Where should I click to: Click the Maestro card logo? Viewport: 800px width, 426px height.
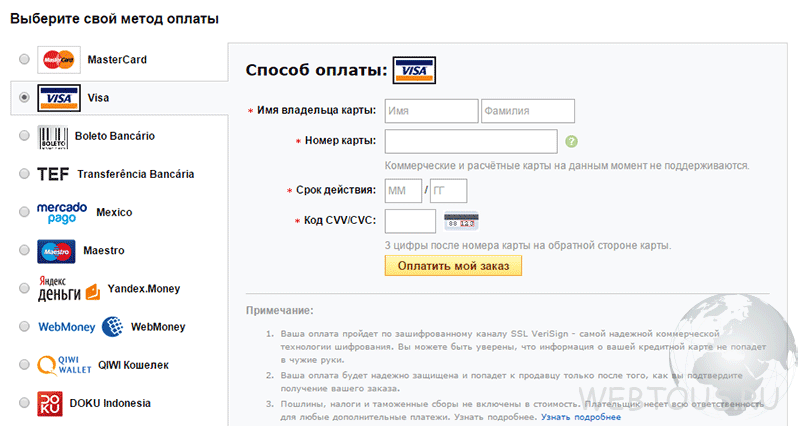pyautogui.click(x=56, y=251)
